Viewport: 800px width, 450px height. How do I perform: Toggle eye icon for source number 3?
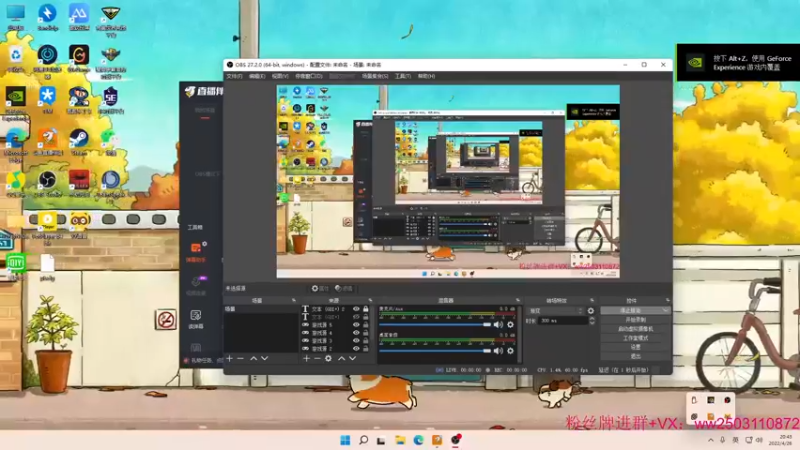click(x=356, y=340)
